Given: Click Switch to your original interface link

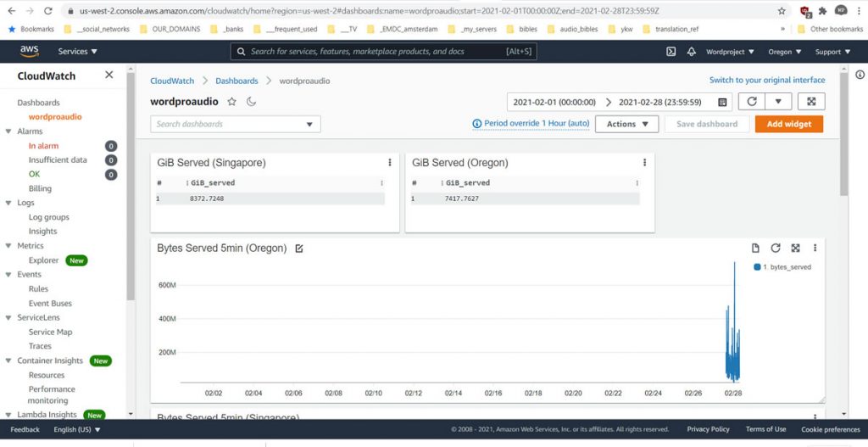Looking at the screenshot, I should pos(766,81).
